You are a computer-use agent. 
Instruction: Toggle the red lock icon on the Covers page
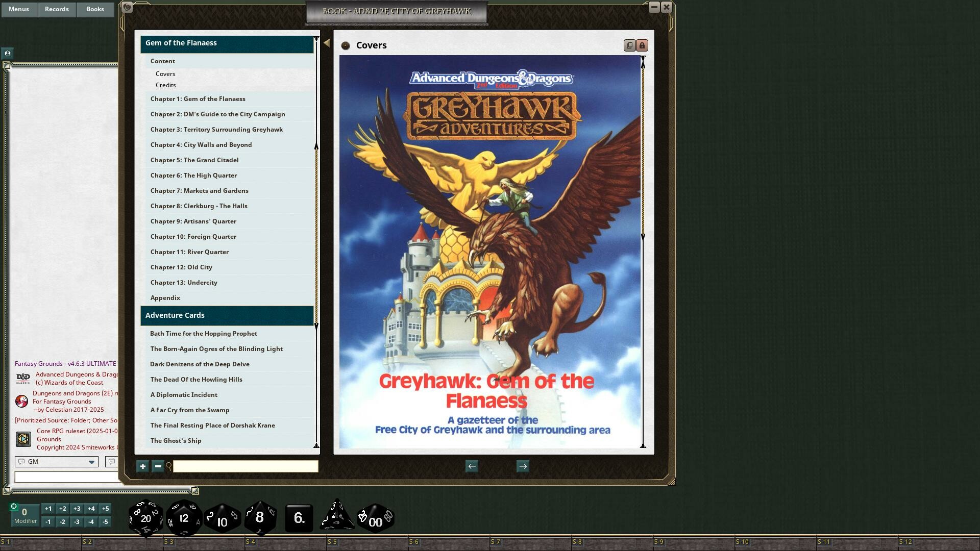[x=642, y=45]
